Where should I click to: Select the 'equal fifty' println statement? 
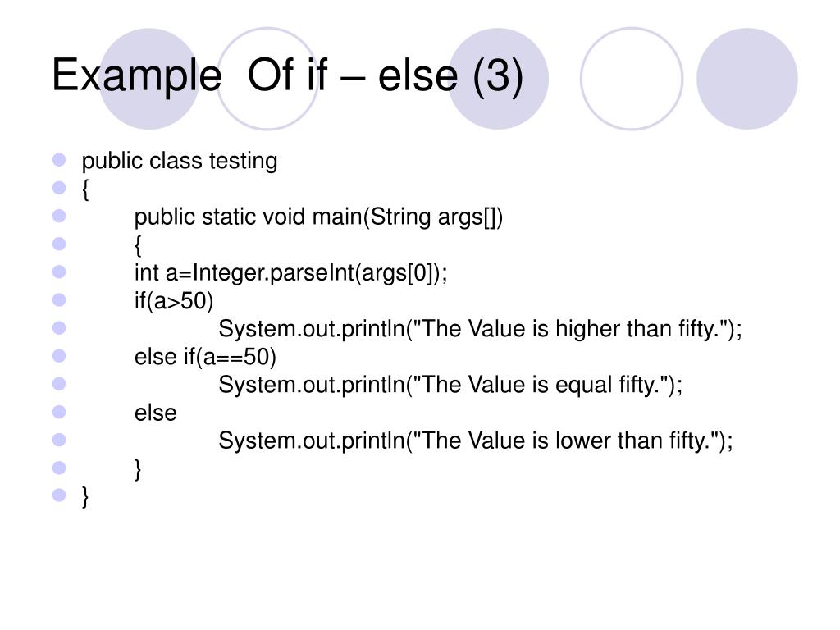coord(450,385)
